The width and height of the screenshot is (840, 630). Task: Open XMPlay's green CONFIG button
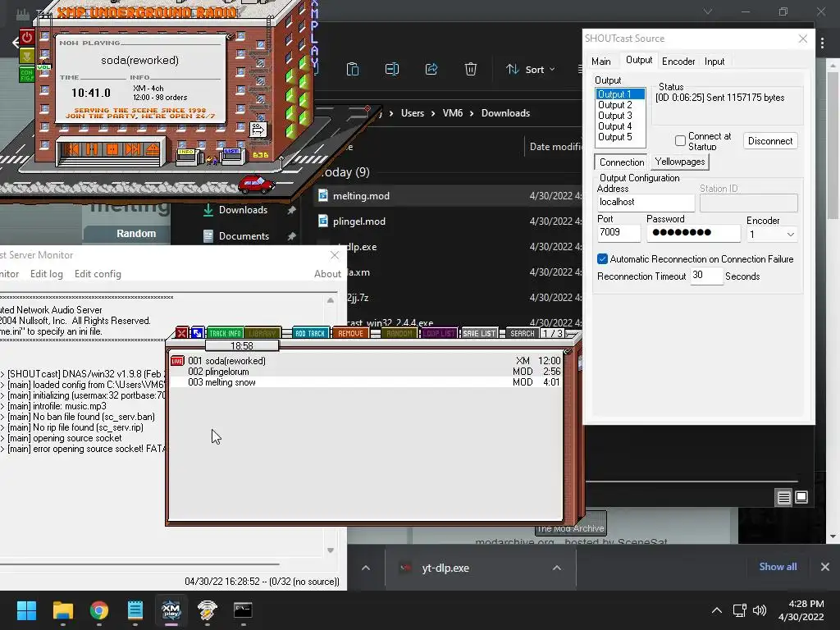pos(27,75)
